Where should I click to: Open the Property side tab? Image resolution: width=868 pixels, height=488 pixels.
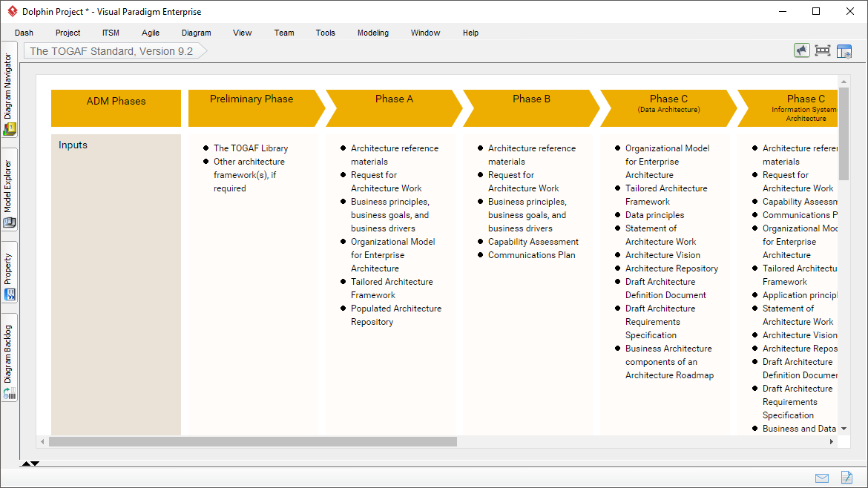(x=10, y=272)
